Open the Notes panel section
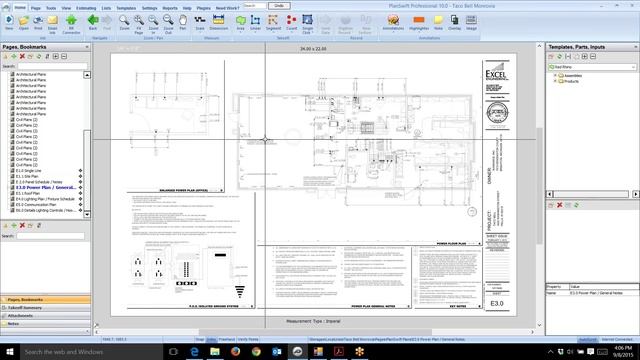This screenshot has height=360, width=640. click(x=45, y=324)
